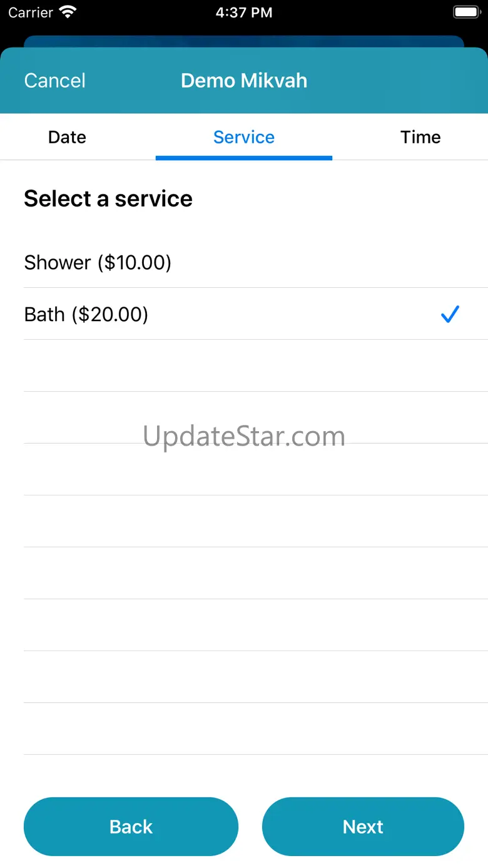The height and width of the screenshot is (868, 488).
Task: Click the blue underline beneath Service tab
Action: [x=244, y=158]
